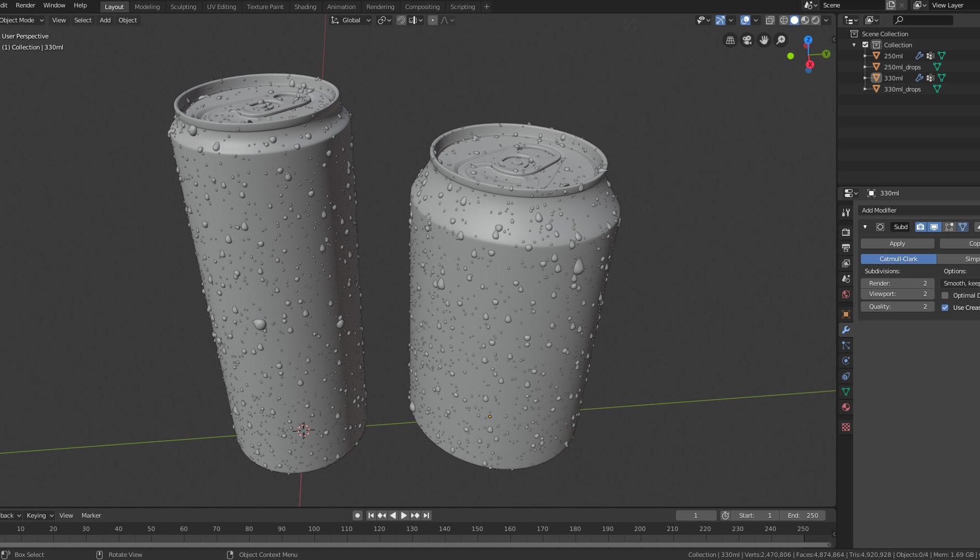The width and height of the screenshot is (980, 560).
Task: Toggle Collection visibility checkbox in outliner
Action: click(x=865, y=45)
